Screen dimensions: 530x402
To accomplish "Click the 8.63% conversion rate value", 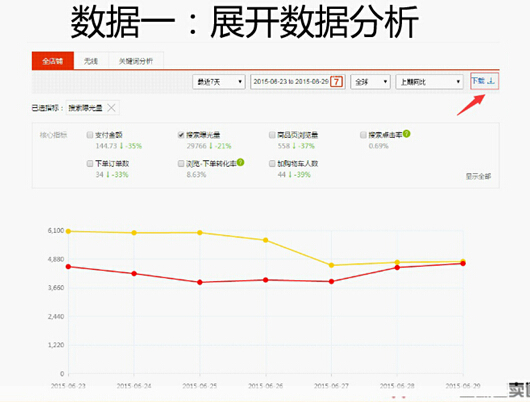I will tap(196, 175).
